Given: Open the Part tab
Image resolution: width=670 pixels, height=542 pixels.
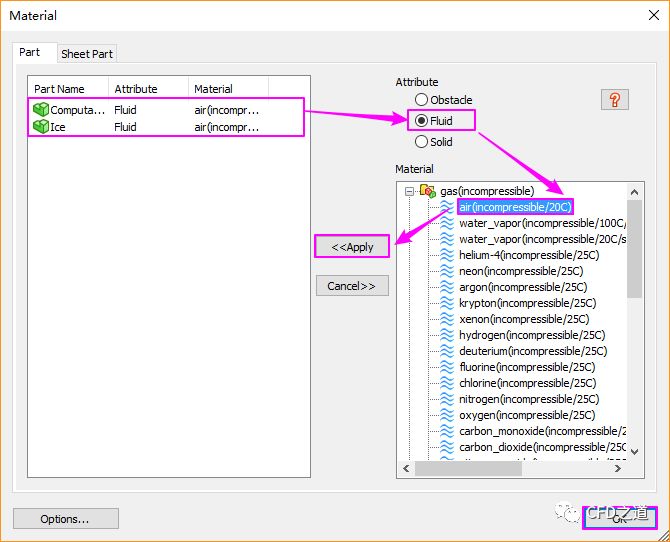Looking at the screenshot, I should (30, 52).
